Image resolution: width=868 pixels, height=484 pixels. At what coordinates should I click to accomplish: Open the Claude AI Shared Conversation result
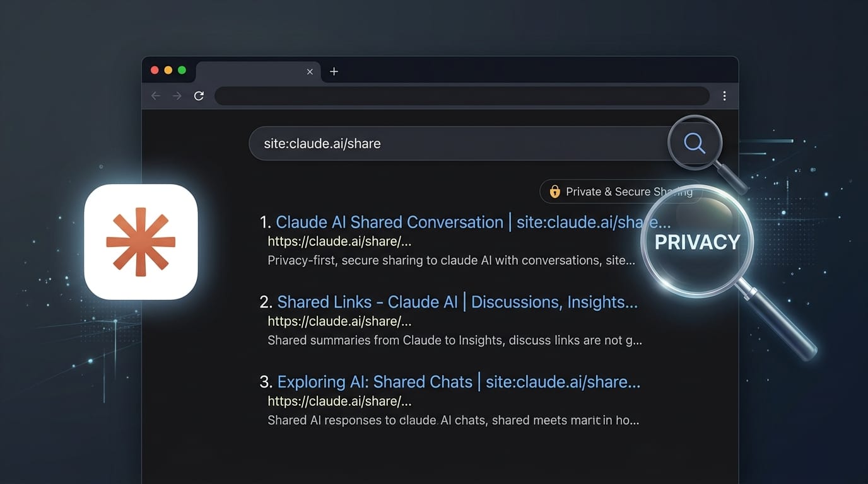[473, 222]
